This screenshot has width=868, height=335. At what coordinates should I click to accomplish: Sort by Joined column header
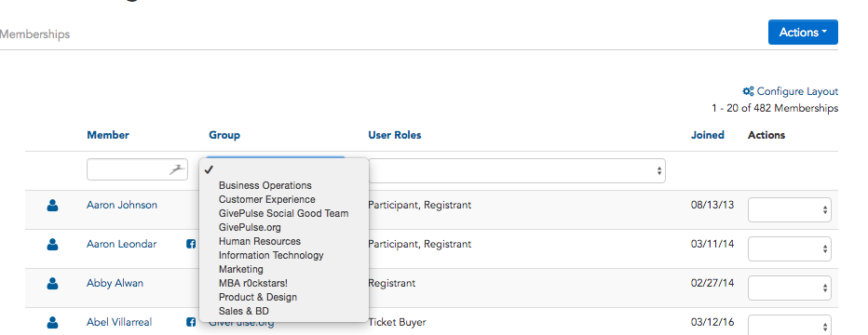point(708,135)
